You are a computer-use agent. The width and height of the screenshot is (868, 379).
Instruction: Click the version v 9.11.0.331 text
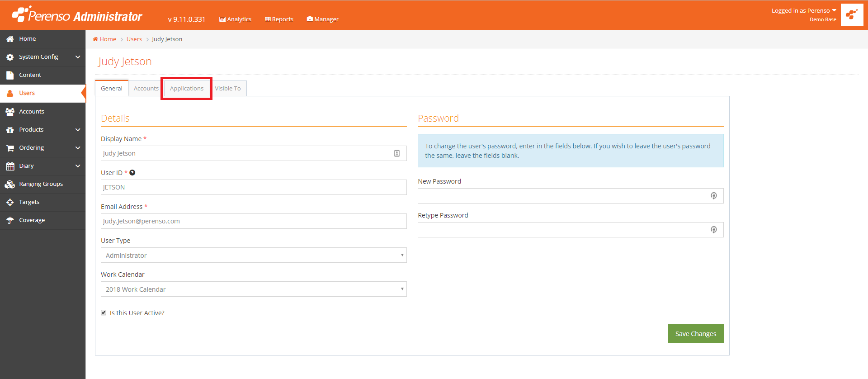[187, 19]
